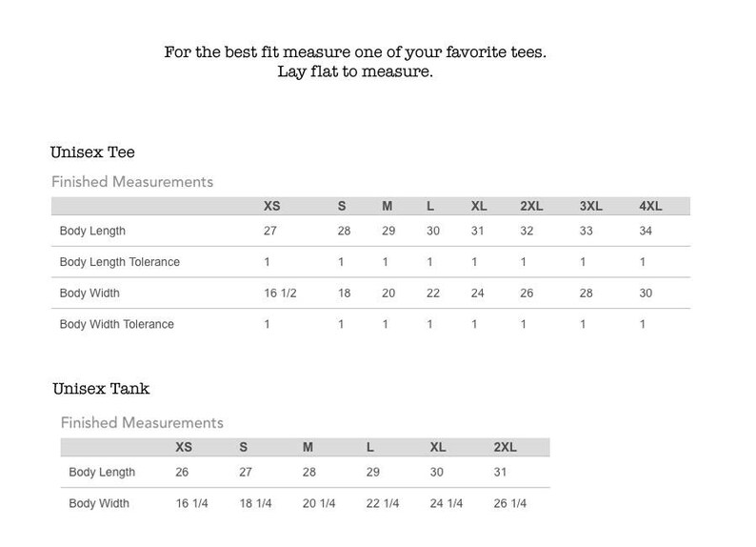The width and height of the screenshot is (756, 547).
Task: Click the Body Width Tolerance row label
Action: [117, 324]
